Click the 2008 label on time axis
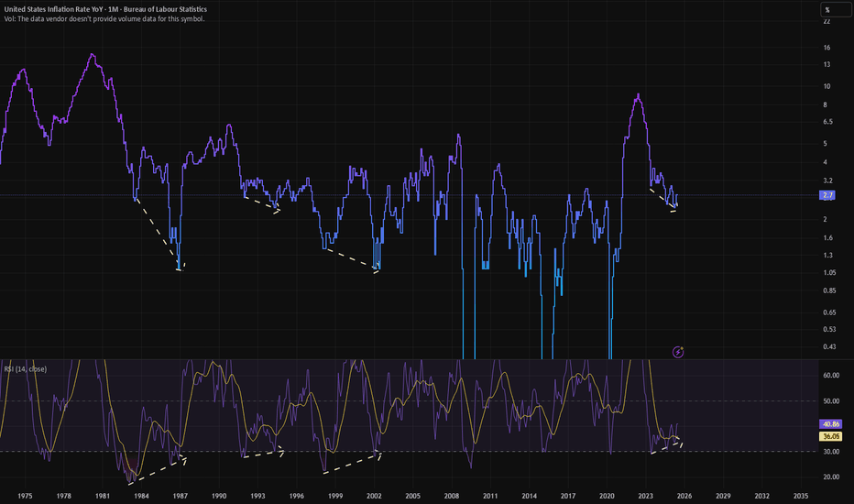This screenshot has height=504, width=854. click(x=452, y=495)
